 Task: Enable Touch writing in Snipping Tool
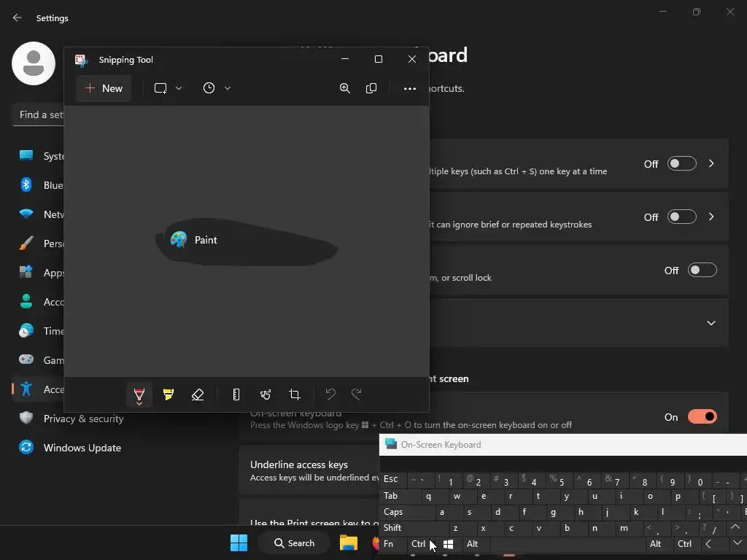[266, 394]
